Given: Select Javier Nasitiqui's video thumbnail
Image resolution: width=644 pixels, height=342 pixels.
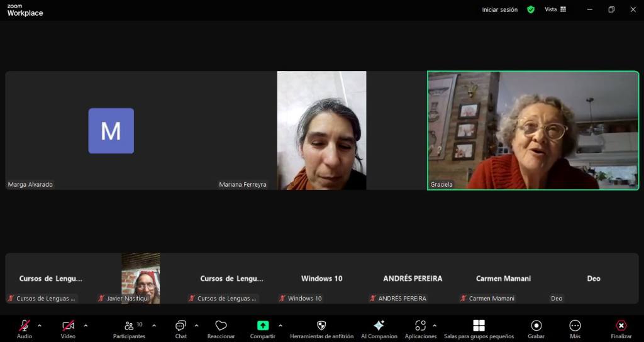Looking at the screenshot, I should (x=141, y=278).
